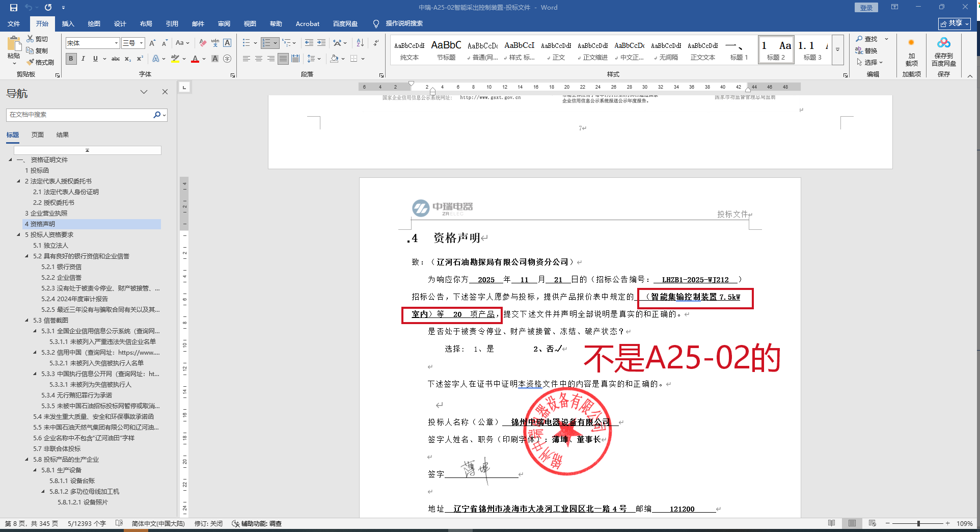Expand the styles gallery with the More arrow
The width and height of the screenshot is (980, 532).
pos(837,50)
